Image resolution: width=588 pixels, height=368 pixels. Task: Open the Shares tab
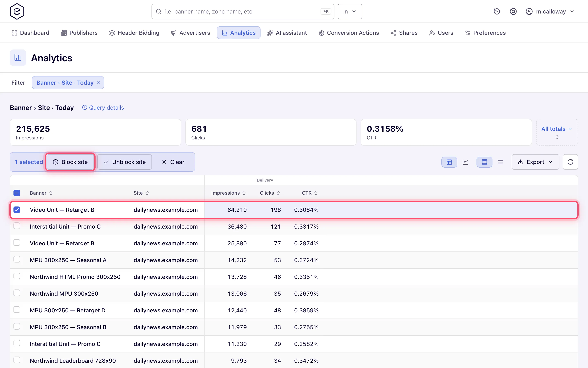404,33
